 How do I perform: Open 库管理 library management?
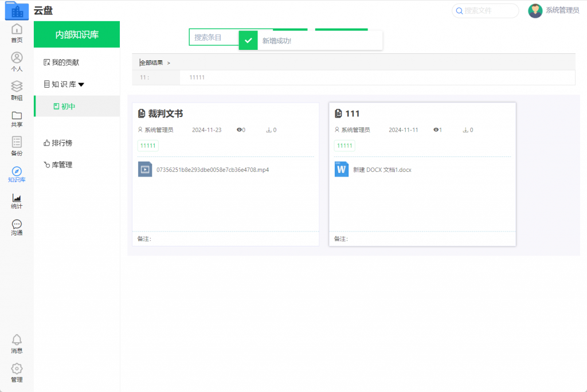pyautogui.click(x=62, y=164)
